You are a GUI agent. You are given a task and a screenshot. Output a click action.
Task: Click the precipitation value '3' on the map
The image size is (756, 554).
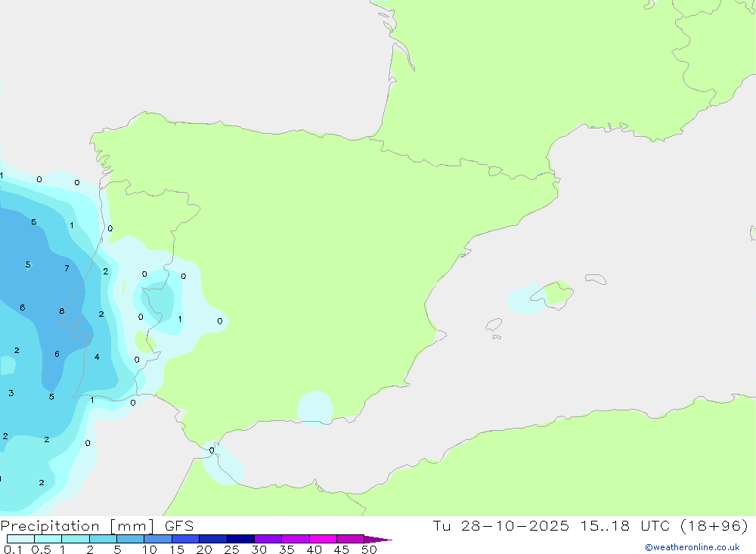11,394
